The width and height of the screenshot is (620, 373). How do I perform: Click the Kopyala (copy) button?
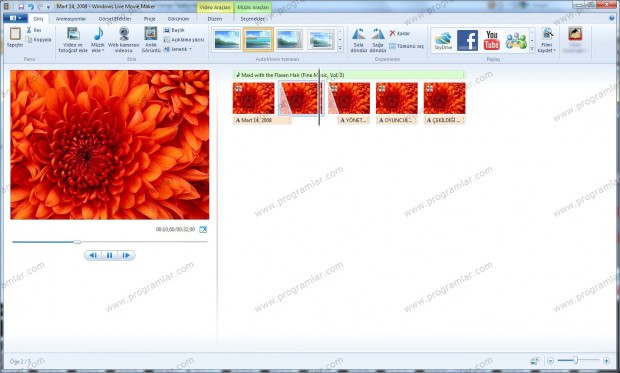pos(39,40)
